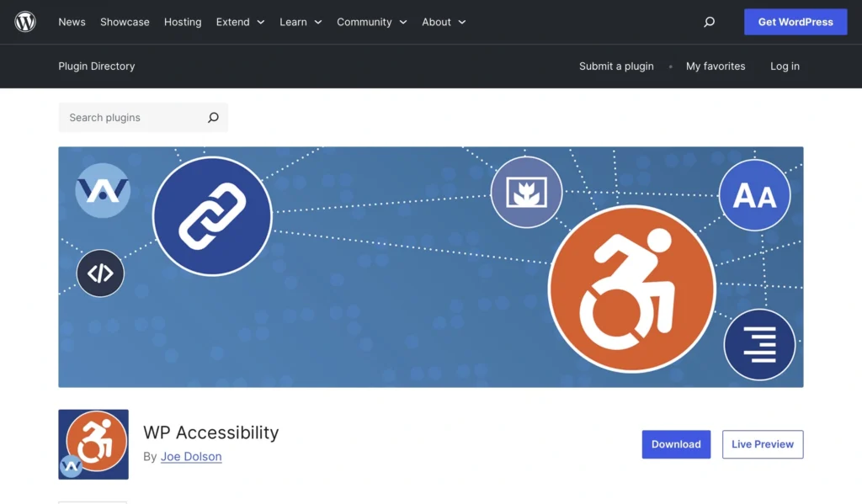862x504 pixels.
Task: Click the Get WordPress button
Action: (795, 22)
